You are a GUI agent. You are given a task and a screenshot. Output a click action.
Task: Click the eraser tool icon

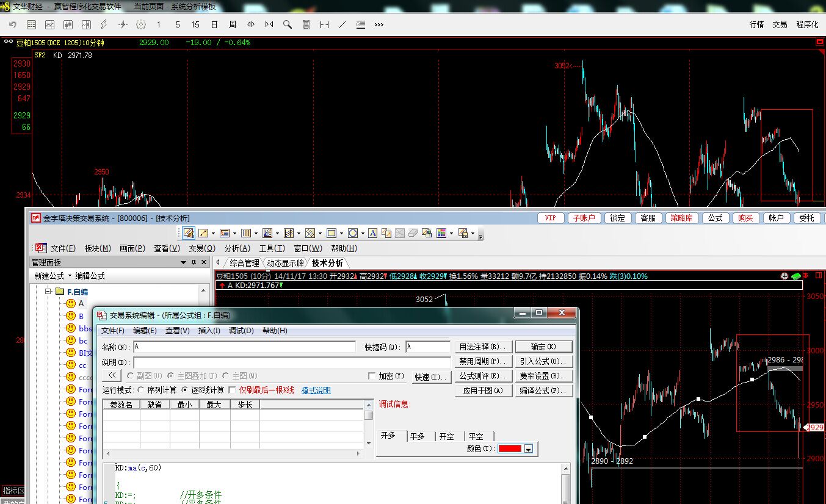tap(413, 233)
